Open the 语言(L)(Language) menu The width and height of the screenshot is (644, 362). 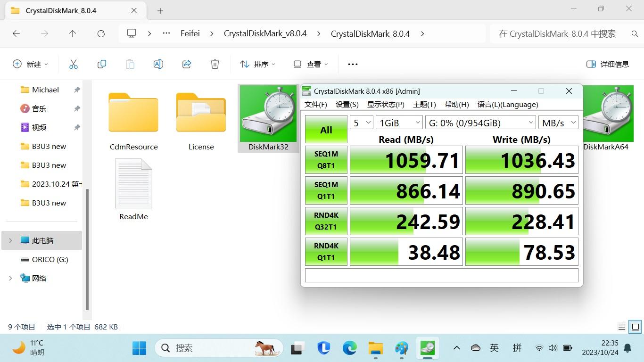click(x=508, y=105)
